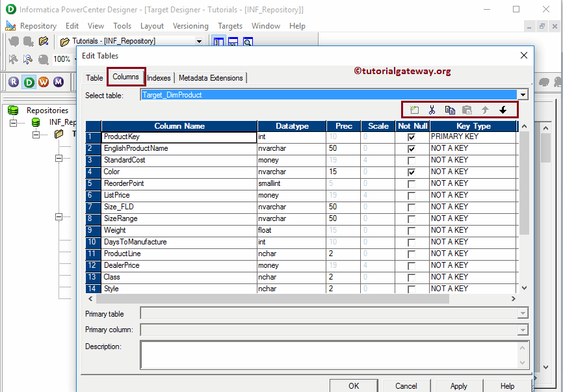
Task: Uncheck Not Null for Color column
Action: pos(413,171)
